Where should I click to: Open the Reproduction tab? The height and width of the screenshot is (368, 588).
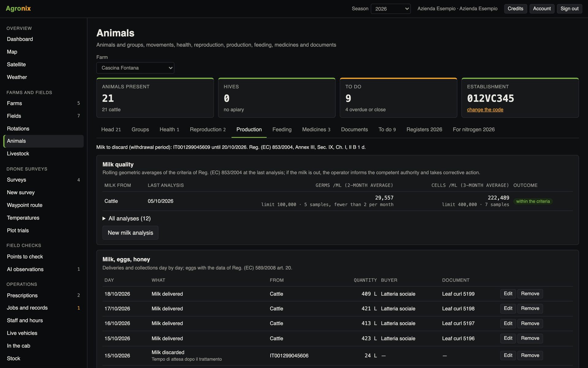click(208, 129)
